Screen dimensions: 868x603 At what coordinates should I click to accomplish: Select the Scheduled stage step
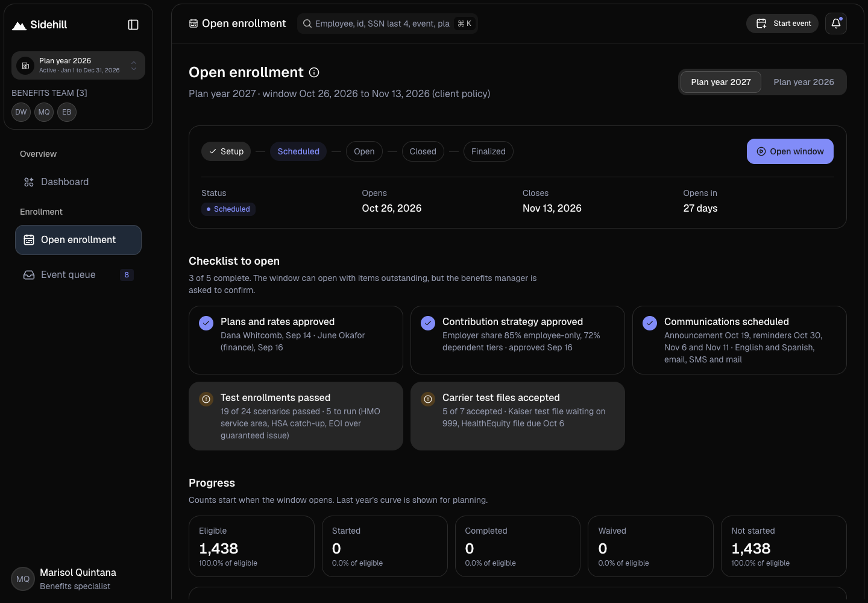pos(298,151)
